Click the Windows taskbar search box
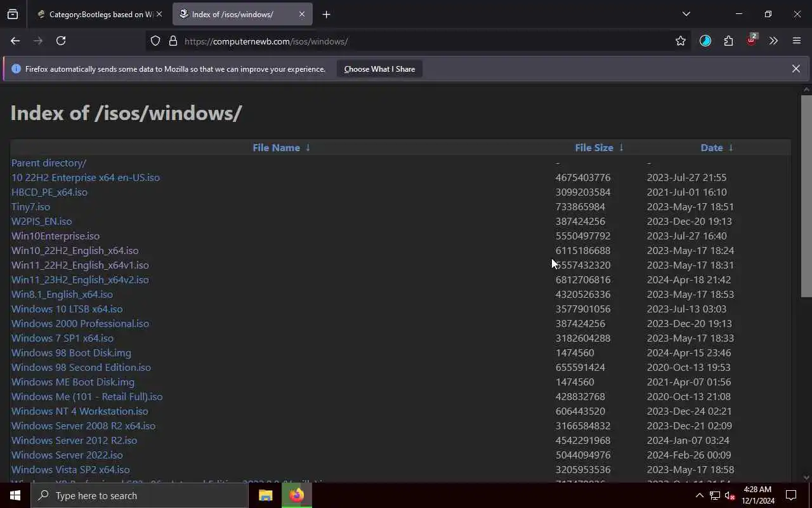The height and width of the screenshot is (508, 812). click(140, 495)
